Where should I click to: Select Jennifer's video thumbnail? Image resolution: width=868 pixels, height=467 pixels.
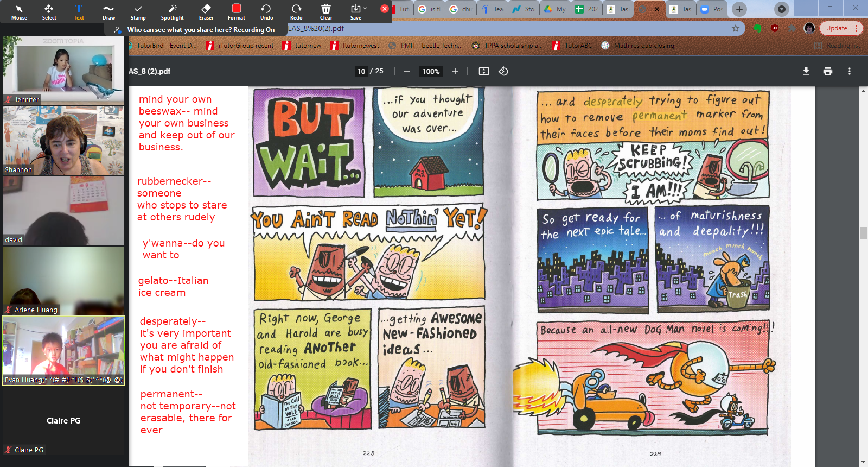point(63,71)
